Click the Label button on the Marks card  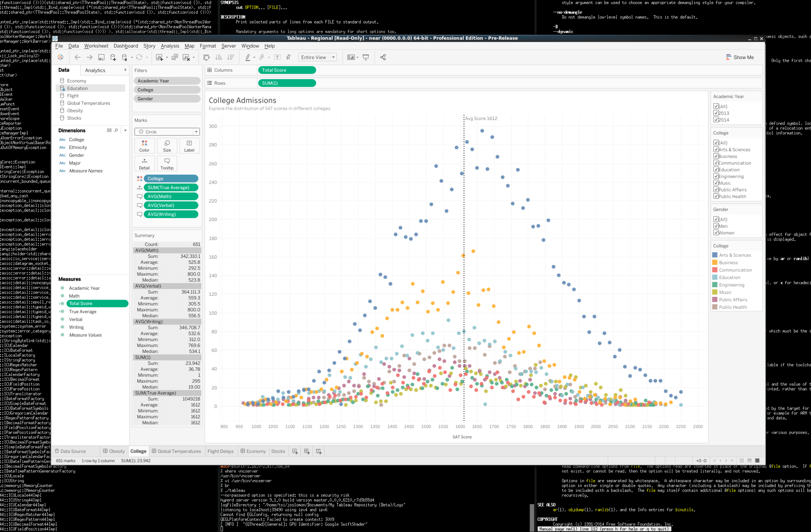click(x=189, y=146)
